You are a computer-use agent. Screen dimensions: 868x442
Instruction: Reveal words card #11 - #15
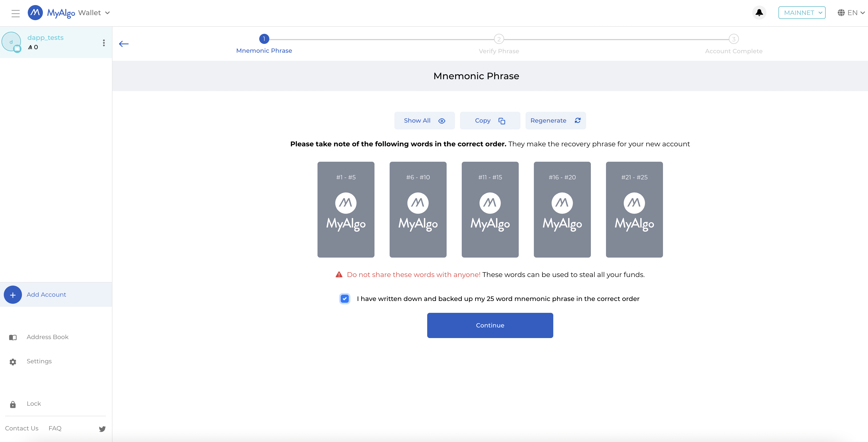point(490,210)
